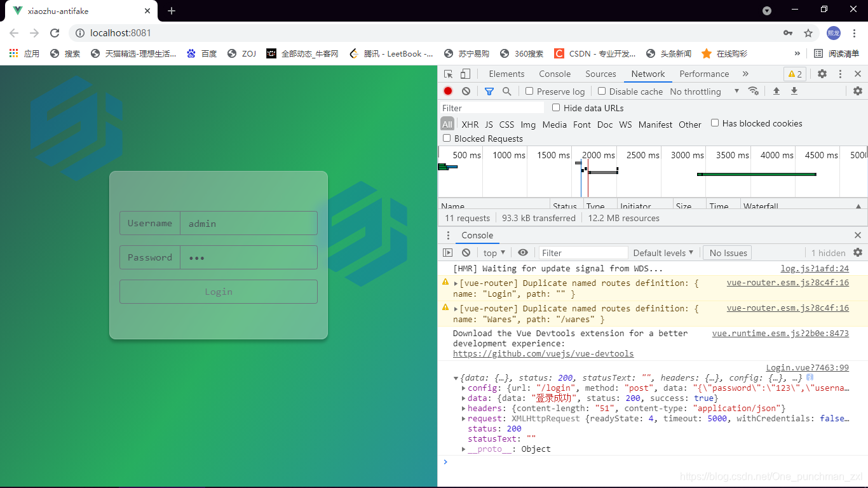Import HAR file upload arrow
Viewport: 868px width, 488px height.
[776, 91]
